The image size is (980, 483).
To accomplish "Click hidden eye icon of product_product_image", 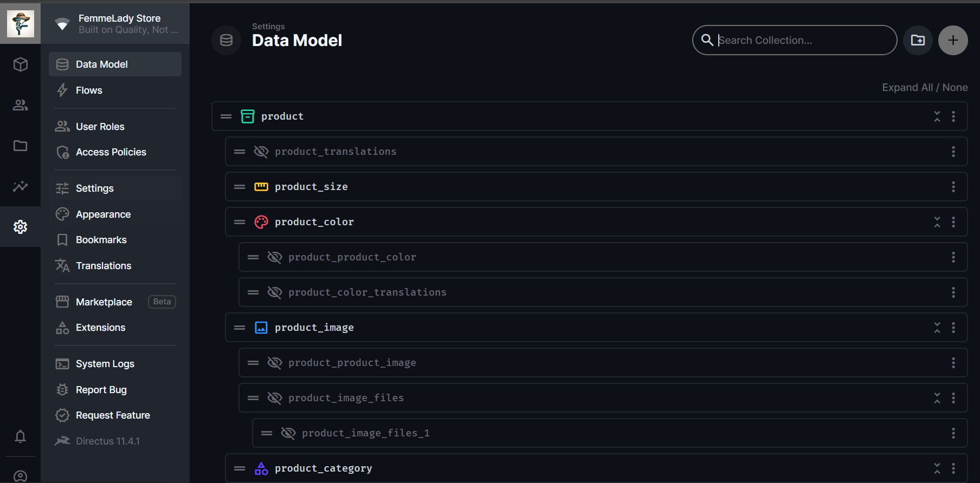I will pyautogui.click(x=275, y=363).
